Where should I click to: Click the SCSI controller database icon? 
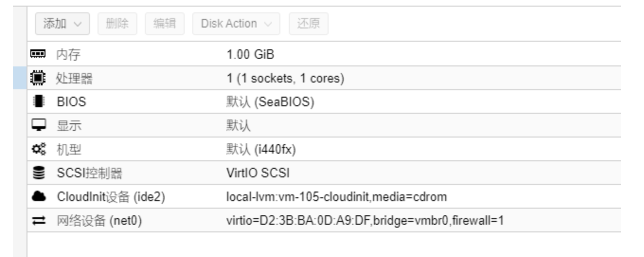(38, 173)
